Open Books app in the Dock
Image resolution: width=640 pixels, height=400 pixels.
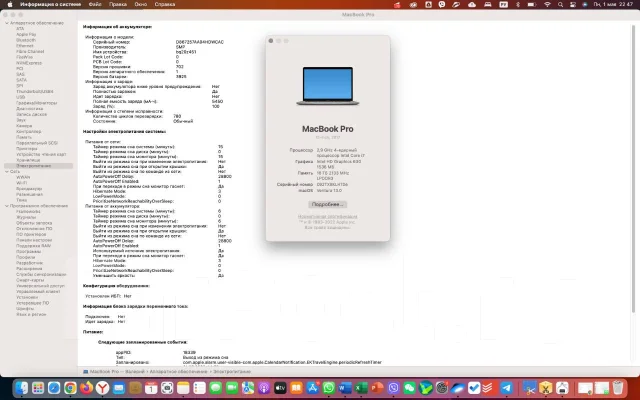[x=296, y=387]
